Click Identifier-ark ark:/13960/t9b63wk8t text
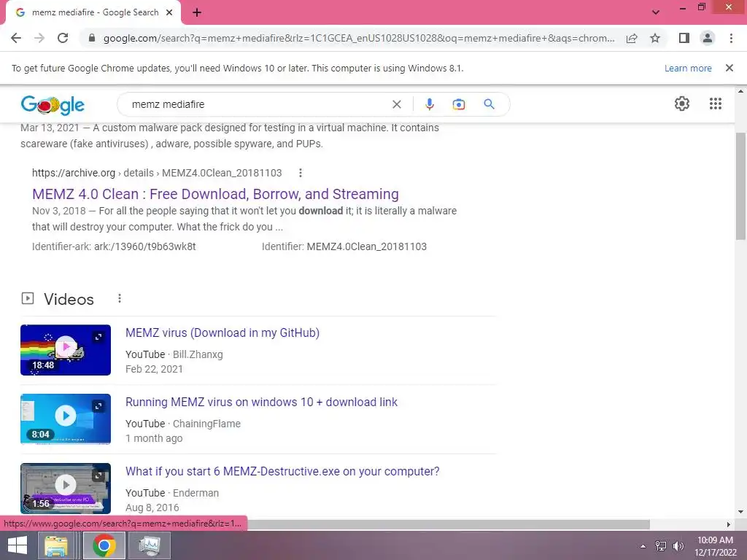Screen dimensions: 747x560 (x=114, y=246)
